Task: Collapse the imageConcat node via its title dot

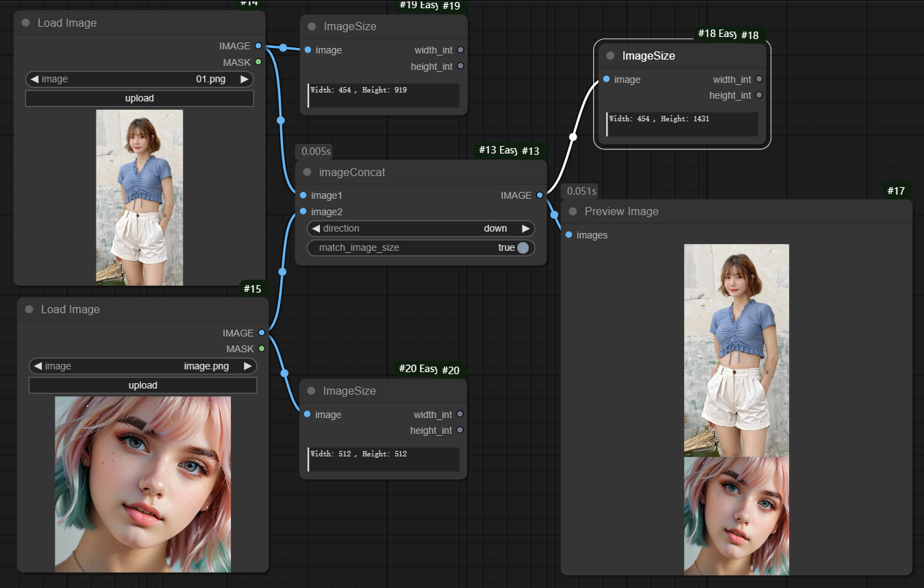Action: tap(307, 172)
